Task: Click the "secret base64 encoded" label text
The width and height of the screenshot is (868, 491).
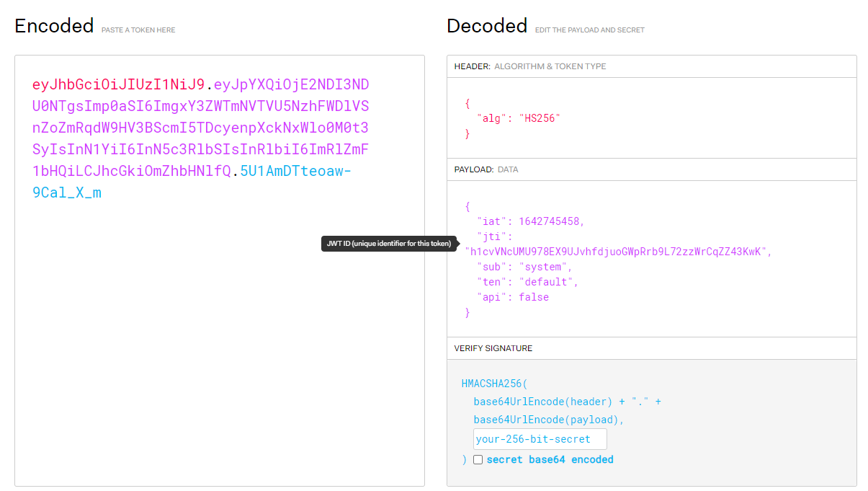Action: (x=550, y=460)
